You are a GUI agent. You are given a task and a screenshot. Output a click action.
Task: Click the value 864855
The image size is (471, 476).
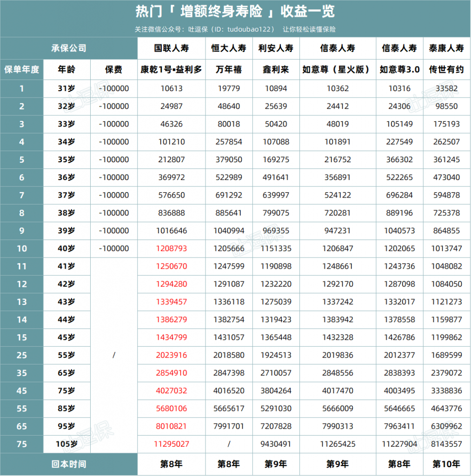(446, 231)
